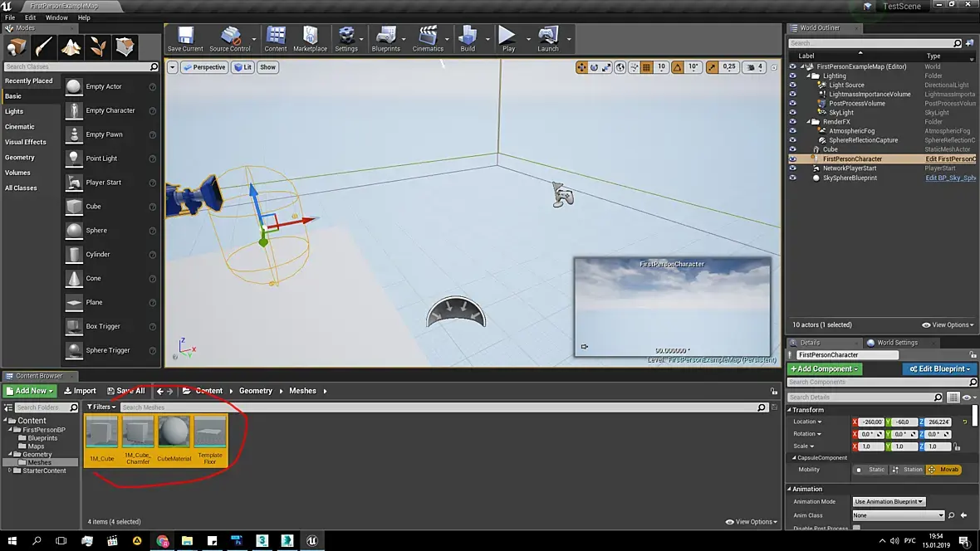Open the Cinematics toolbar icon
This screenshot has width=980, height=551.
pyautogui.click(x=428, y=38)
